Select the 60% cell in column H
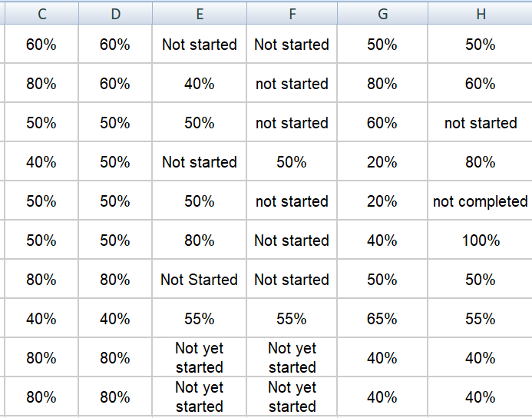The width and height of the screenshot is (532, 418). 480,84
